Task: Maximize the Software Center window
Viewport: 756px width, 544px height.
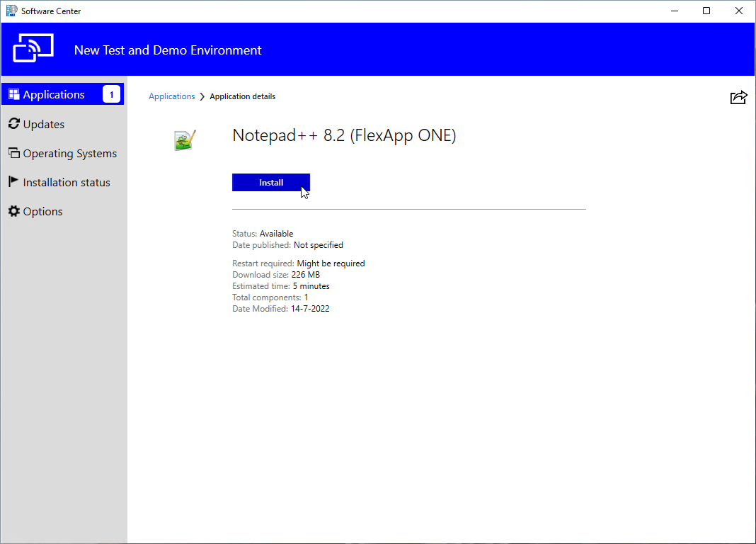Action: pyautogui.click(x=706, y=11)
